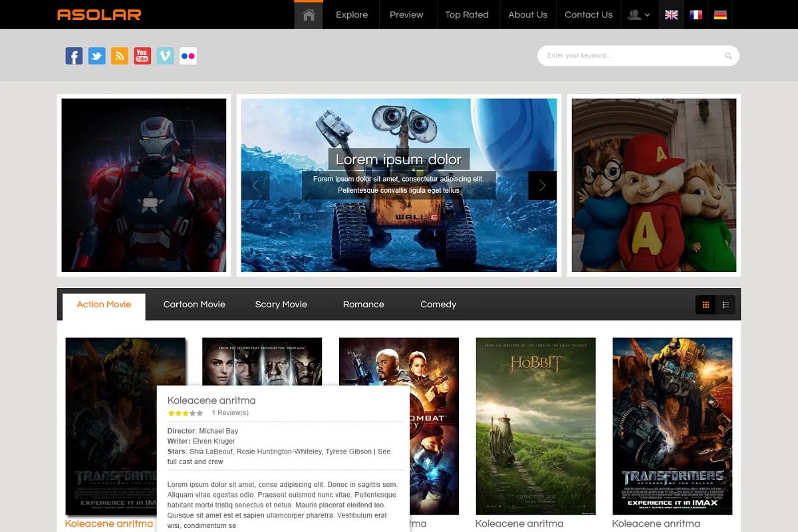798x532 pixels.
Task: Select the English UK flag language
Action: 672,15
